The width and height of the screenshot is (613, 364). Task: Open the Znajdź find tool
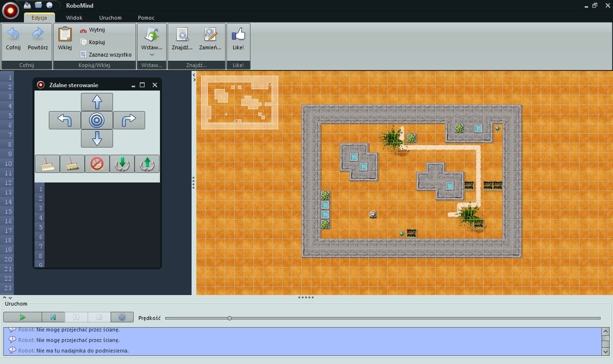tap(182, 39)
